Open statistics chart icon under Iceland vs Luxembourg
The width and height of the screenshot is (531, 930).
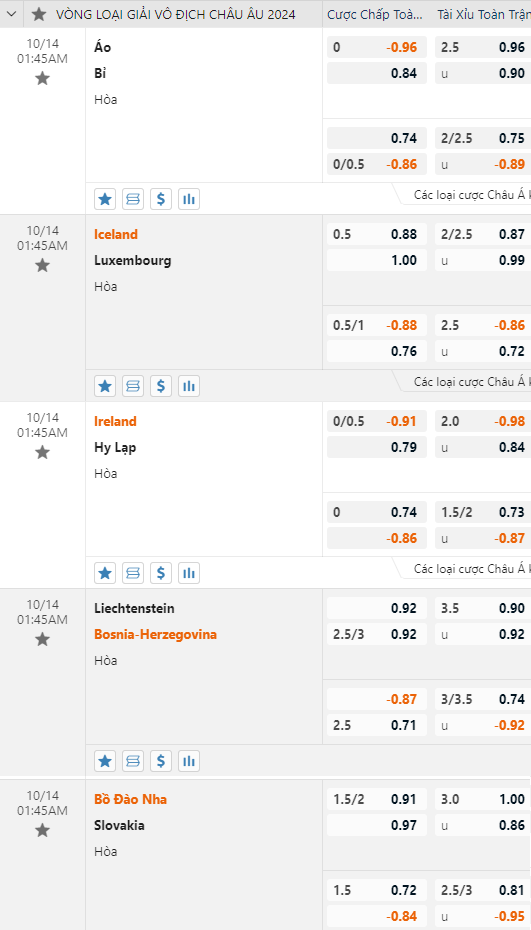tap(189, 386)
